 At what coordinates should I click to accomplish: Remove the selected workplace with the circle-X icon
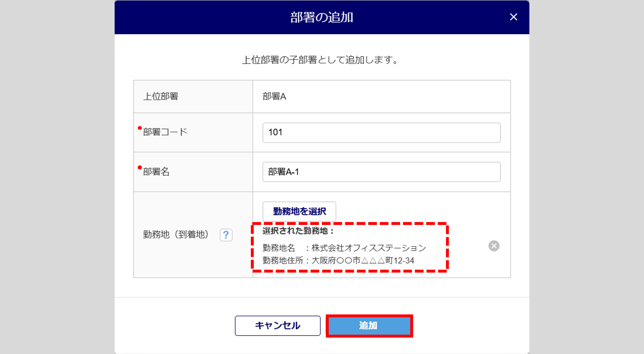[494, 246]
